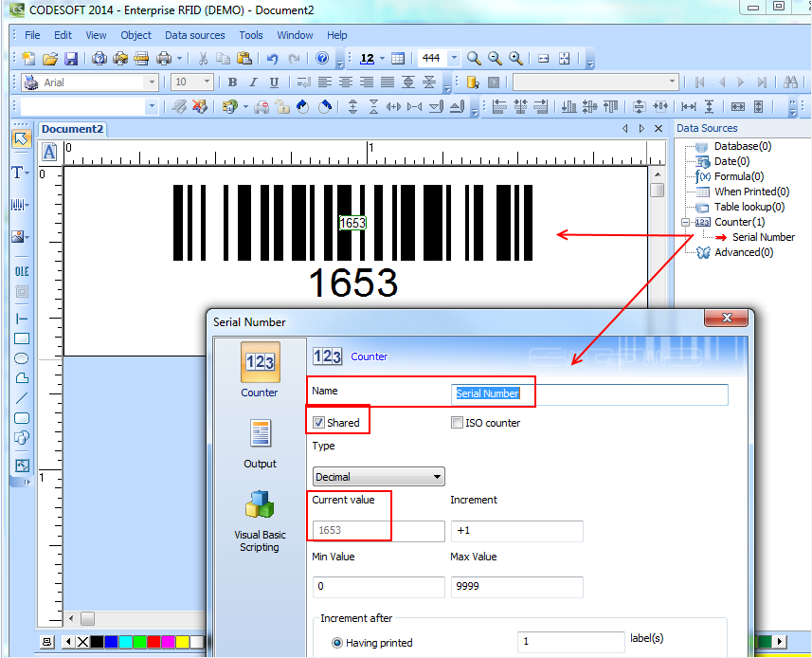The width and height of the screenshot is (812, 658).
Task: Open the Object menu
Action: [135, 35]
